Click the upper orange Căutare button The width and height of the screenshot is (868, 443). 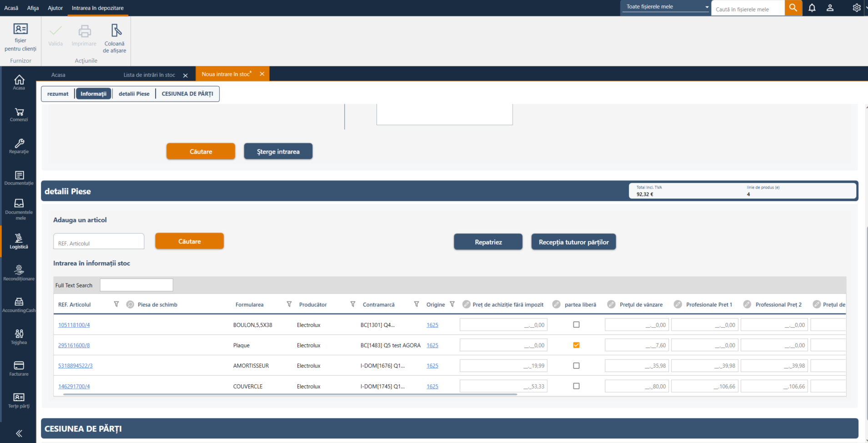tap(201, 151)
